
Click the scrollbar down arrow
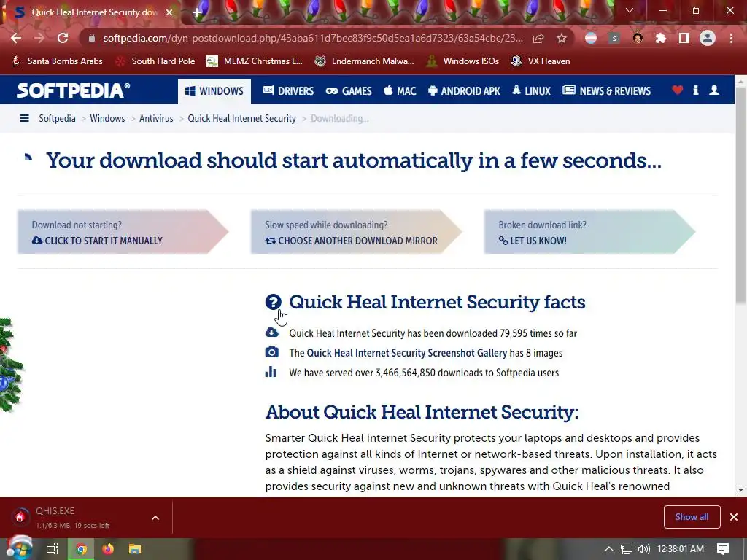[x=740, y=489]
